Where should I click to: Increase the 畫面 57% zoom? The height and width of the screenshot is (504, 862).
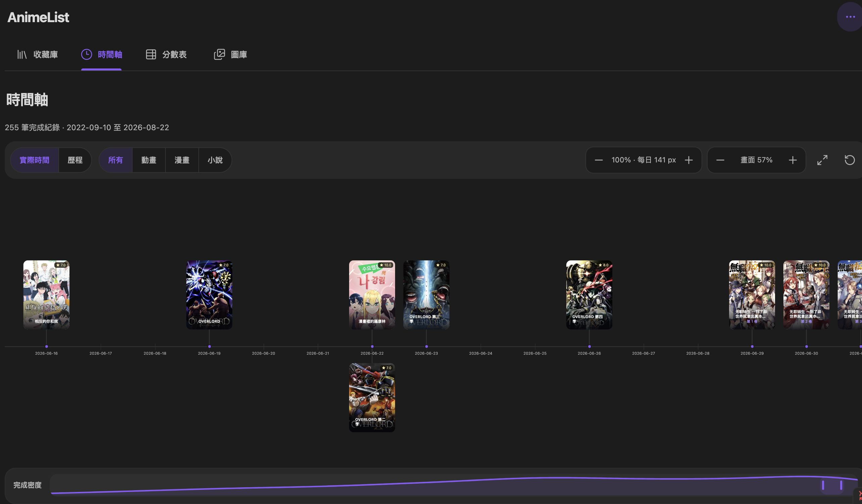coord(793,160)
